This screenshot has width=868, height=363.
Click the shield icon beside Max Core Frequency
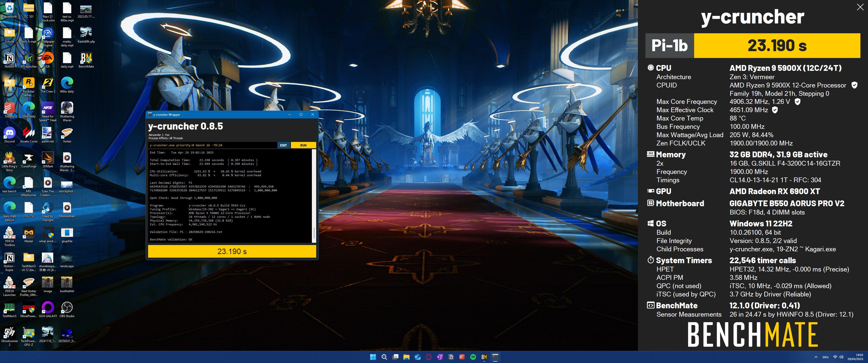click(x=797, y=101)
